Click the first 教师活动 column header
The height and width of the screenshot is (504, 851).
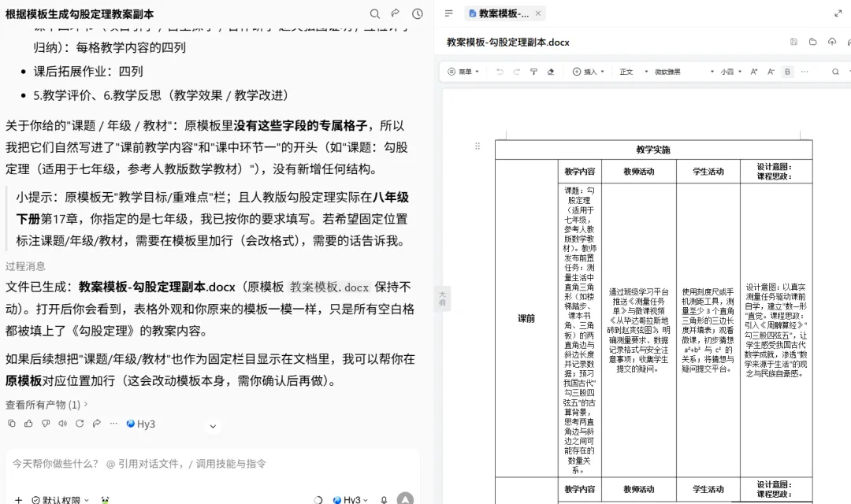639,172
